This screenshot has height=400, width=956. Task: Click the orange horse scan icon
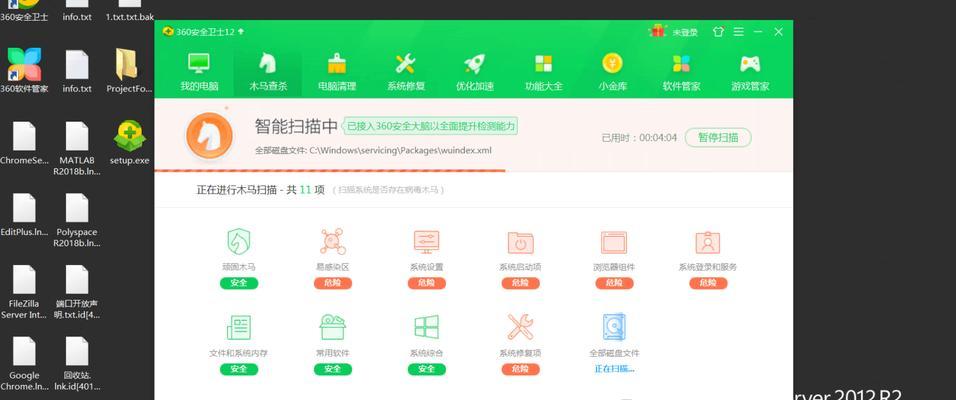coord(209,135)
